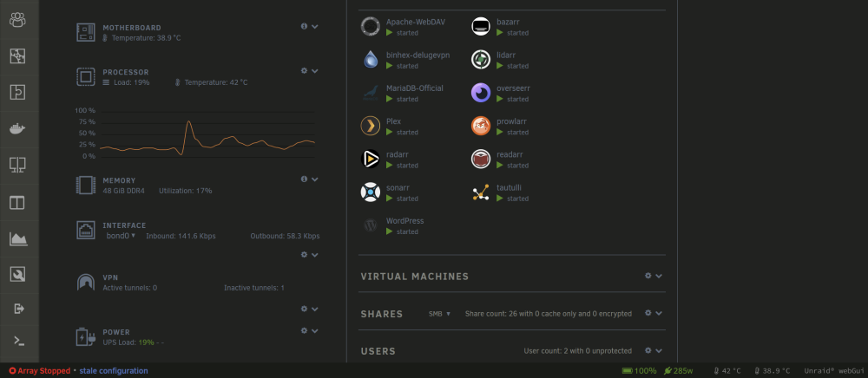
Task: Click the battery 100% status indicator
Action: tap(640, 371)
